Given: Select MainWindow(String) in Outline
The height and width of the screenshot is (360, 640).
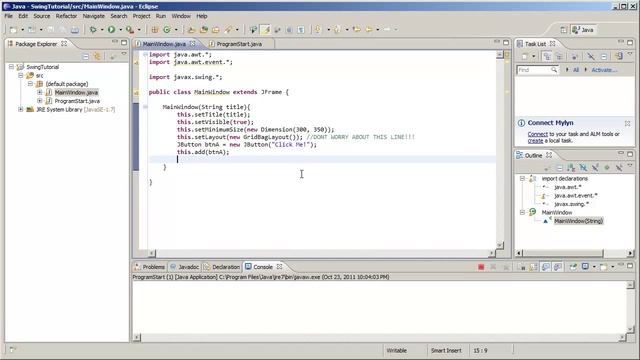Looking at the screenshot, I should 578,221.
